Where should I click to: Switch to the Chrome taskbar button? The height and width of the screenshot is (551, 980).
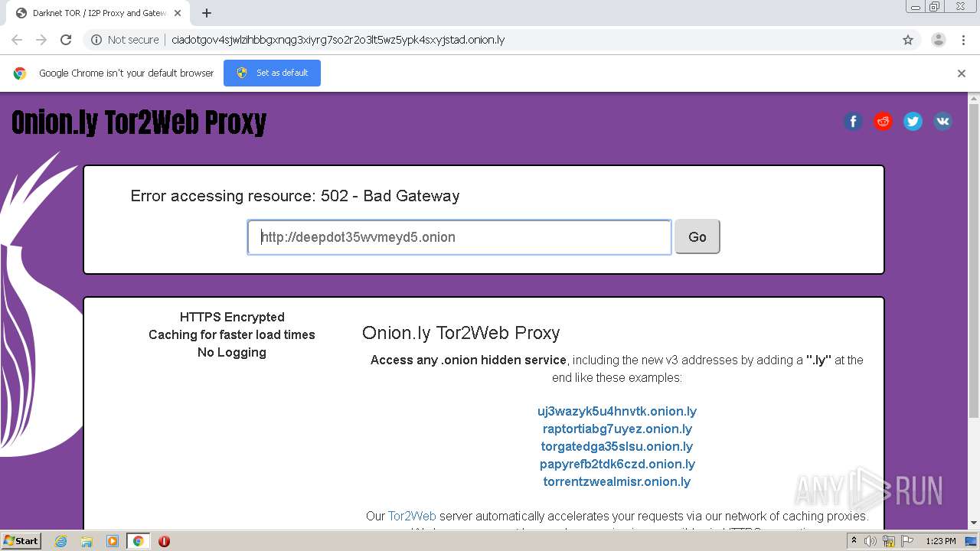coord(139,541)
